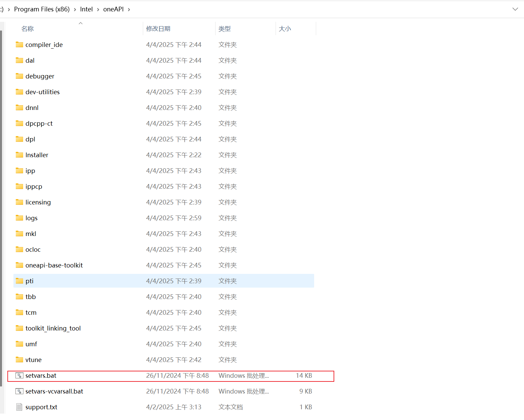Click the debugger folder icon

(19, 76)
